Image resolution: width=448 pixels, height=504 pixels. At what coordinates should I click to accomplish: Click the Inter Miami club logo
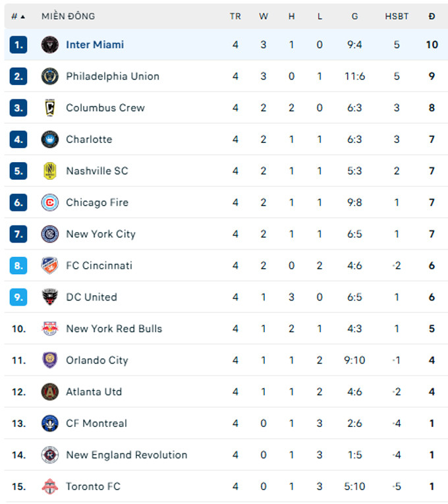50,45
